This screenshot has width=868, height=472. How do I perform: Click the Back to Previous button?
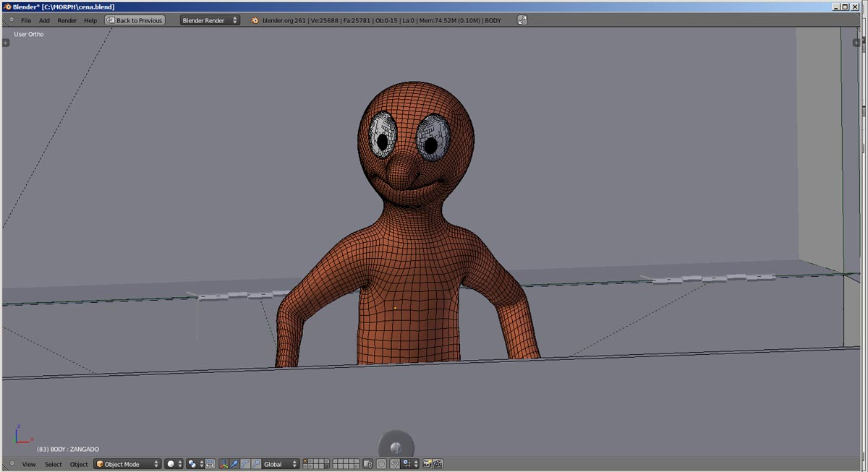coord(135,20)
